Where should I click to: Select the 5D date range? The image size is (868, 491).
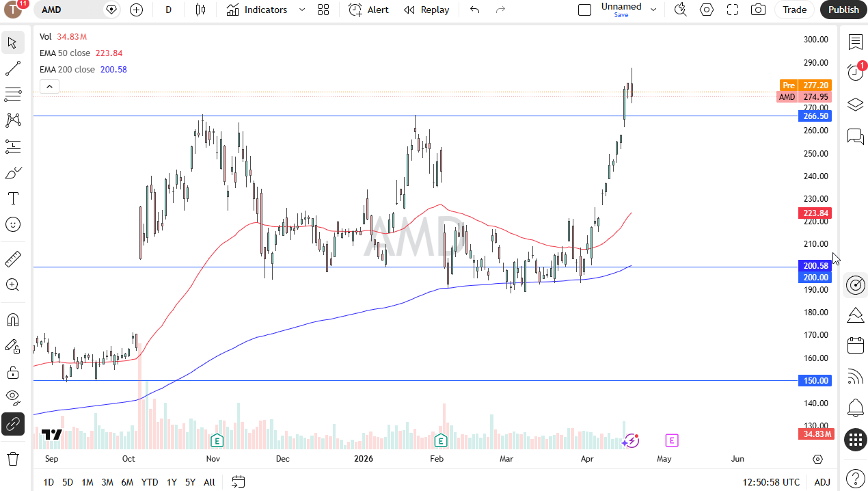(68, 482)
